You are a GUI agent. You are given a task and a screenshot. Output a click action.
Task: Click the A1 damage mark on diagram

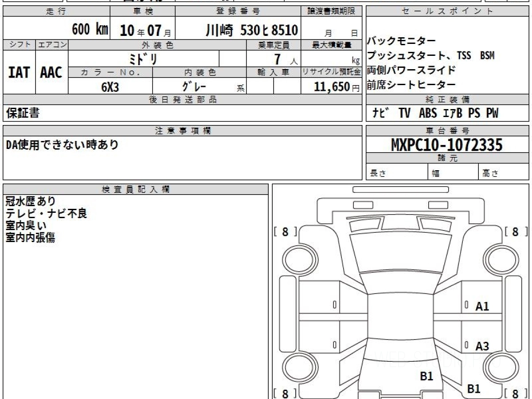[482, 306]
